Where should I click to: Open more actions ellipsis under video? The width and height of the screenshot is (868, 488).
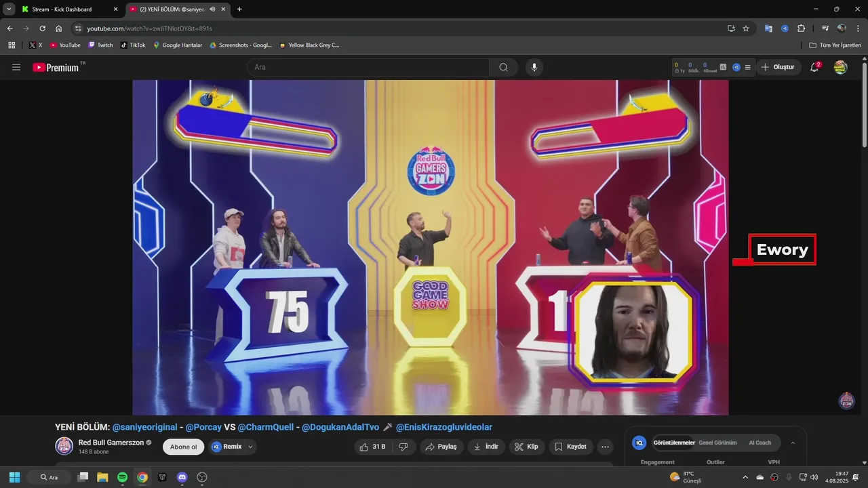pos(606,447)
